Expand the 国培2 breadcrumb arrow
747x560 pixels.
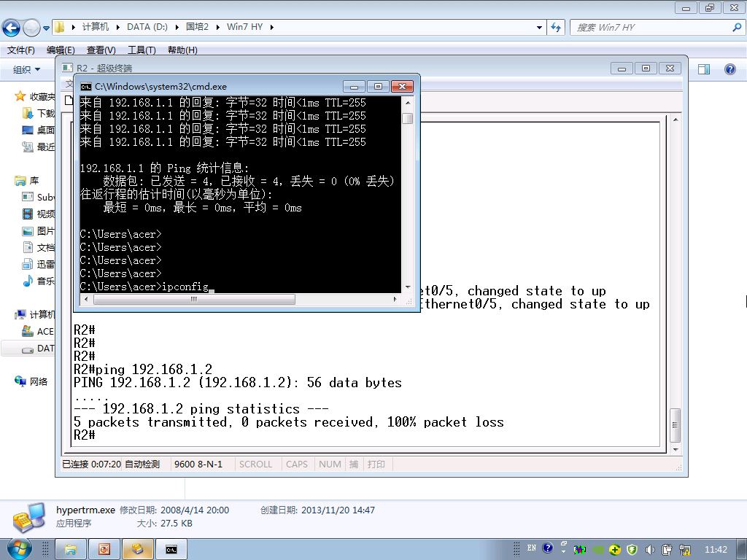point(217,27)
